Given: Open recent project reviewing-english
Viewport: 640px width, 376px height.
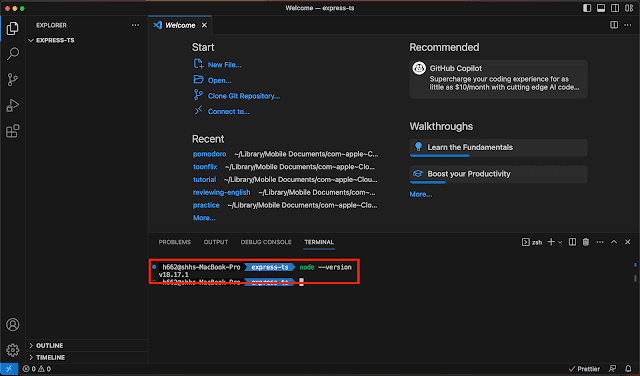Looking at the screenshot, I should coord(222,192).
